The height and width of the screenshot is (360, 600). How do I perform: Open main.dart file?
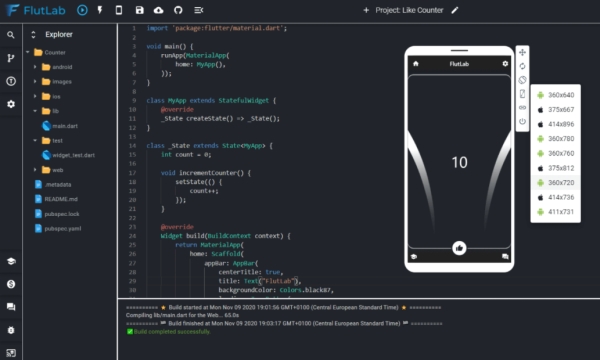tap(60, 126)
